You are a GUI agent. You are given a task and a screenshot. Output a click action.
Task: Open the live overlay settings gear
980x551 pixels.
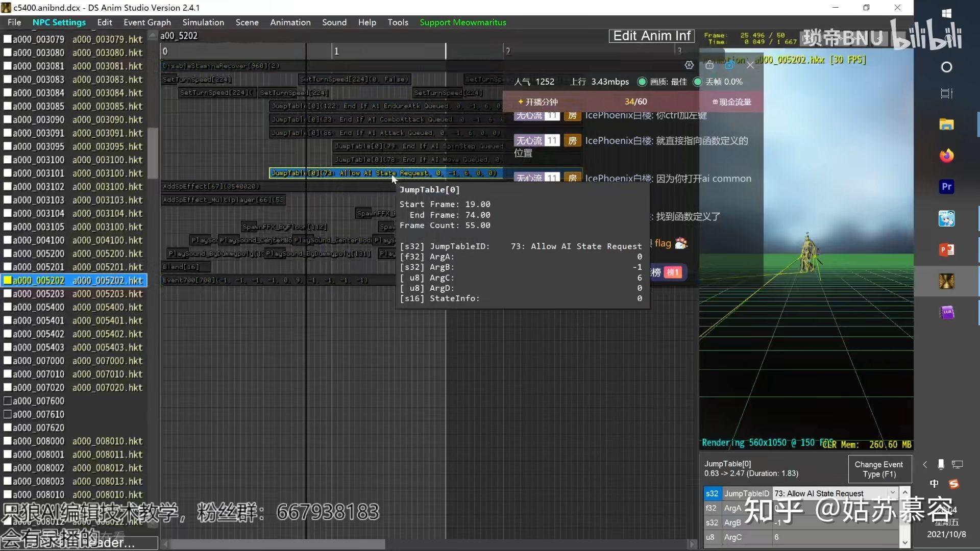pos(689,65)
